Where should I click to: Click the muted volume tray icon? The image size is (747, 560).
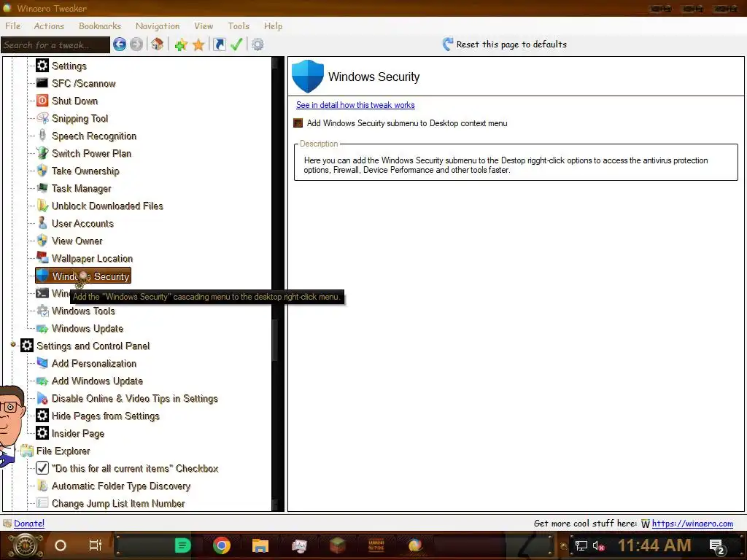(x=598, y=545)
